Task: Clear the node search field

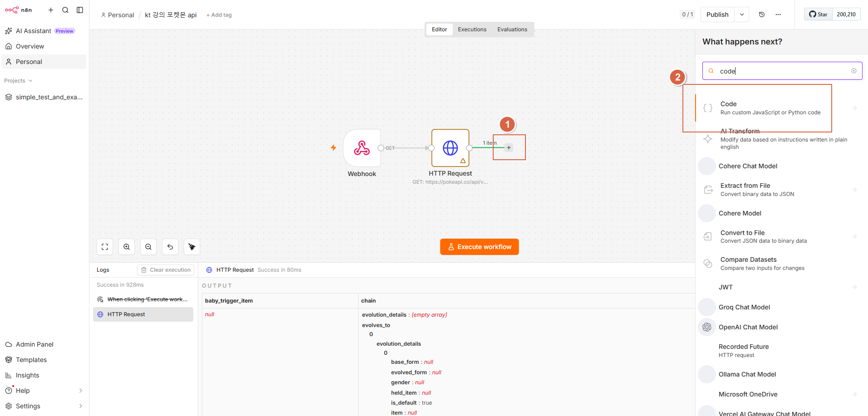Action: (854, 71)
